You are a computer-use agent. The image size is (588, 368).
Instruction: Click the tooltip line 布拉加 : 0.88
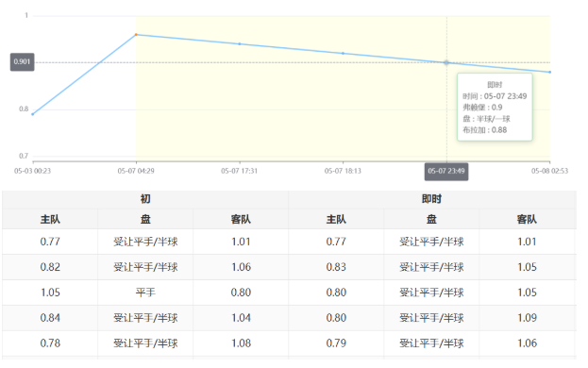pyautogui.click(x=485, y=130)
